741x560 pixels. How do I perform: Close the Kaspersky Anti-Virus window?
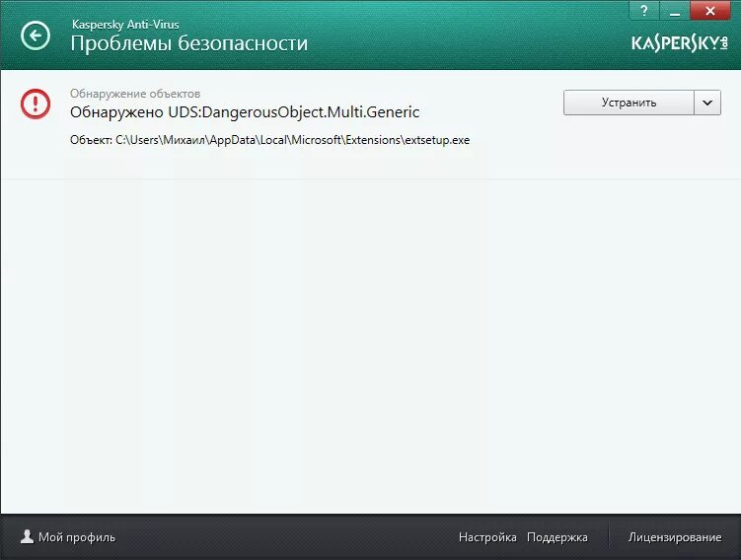click(709, 11)
